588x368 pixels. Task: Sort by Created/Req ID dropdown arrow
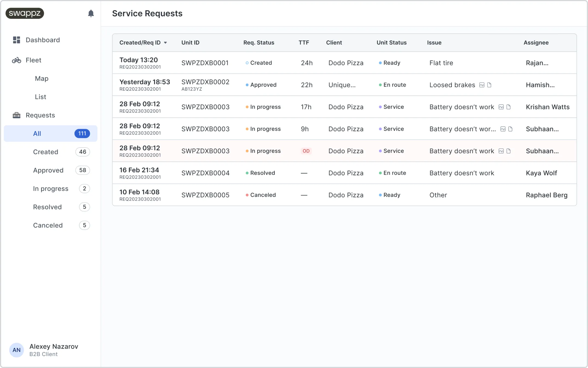pos(165,43)
